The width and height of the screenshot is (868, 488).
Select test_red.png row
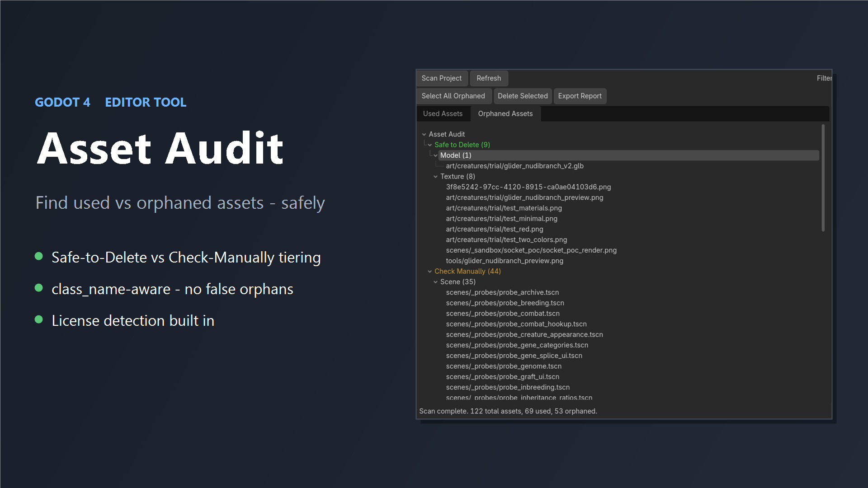pos(495,229)
